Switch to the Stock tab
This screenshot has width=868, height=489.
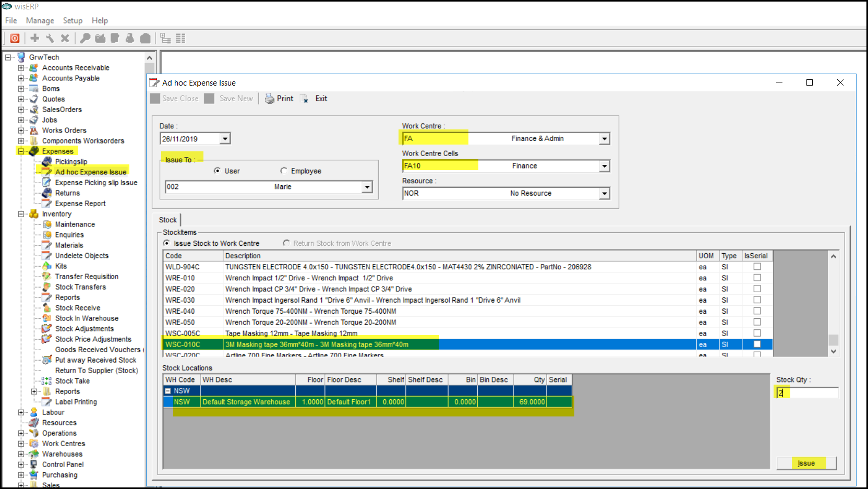click(167, 220)
